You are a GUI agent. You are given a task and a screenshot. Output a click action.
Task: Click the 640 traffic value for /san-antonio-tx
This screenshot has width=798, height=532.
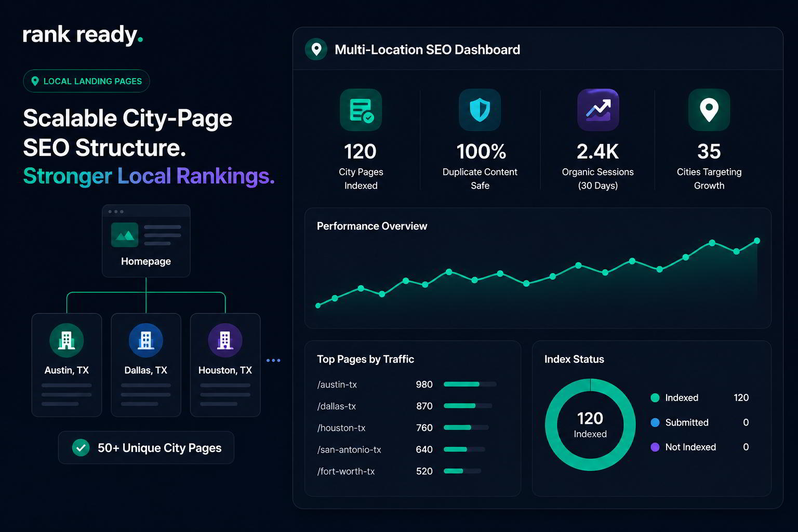pos(424,449)
